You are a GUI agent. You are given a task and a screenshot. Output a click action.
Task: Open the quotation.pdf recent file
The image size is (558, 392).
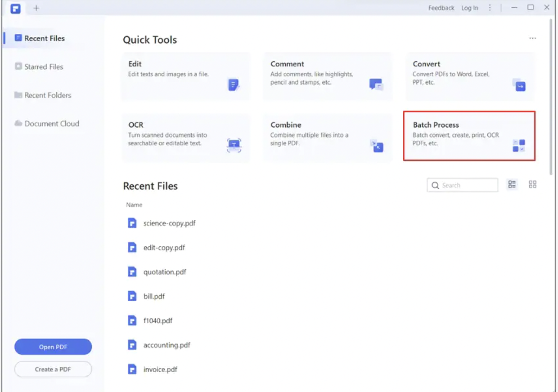tap(164, 272)
